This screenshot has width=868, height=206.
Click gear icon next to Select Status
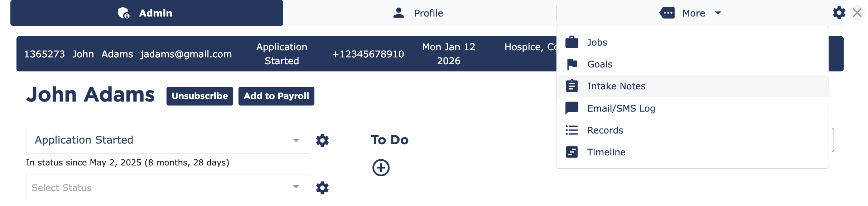coord(322,188)
